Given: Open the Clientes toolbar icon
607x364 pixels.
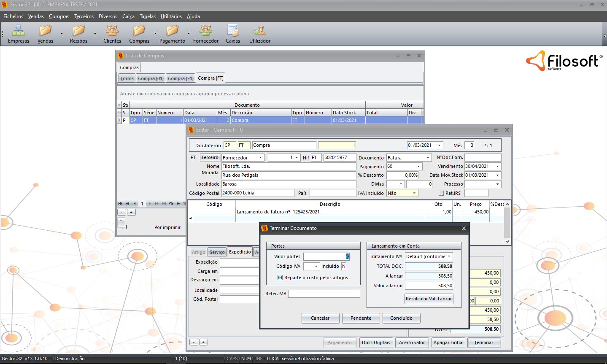Looking at the screenshot, I should [x=112, y=34].
